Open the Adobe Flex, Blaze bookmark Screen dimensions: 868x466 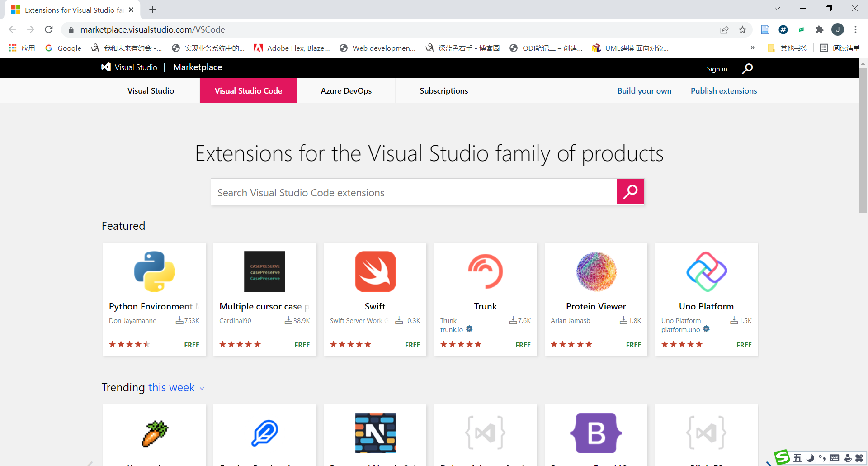point(292,48)
